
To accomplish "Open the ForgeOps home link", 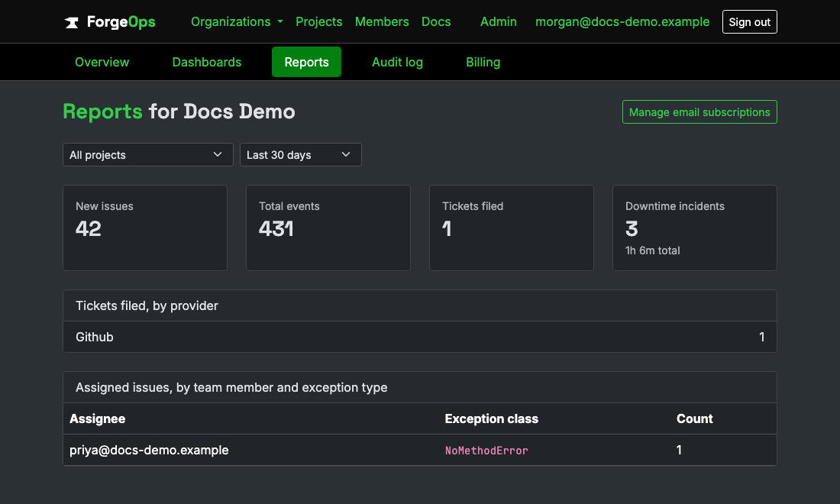I will [110, 22].
